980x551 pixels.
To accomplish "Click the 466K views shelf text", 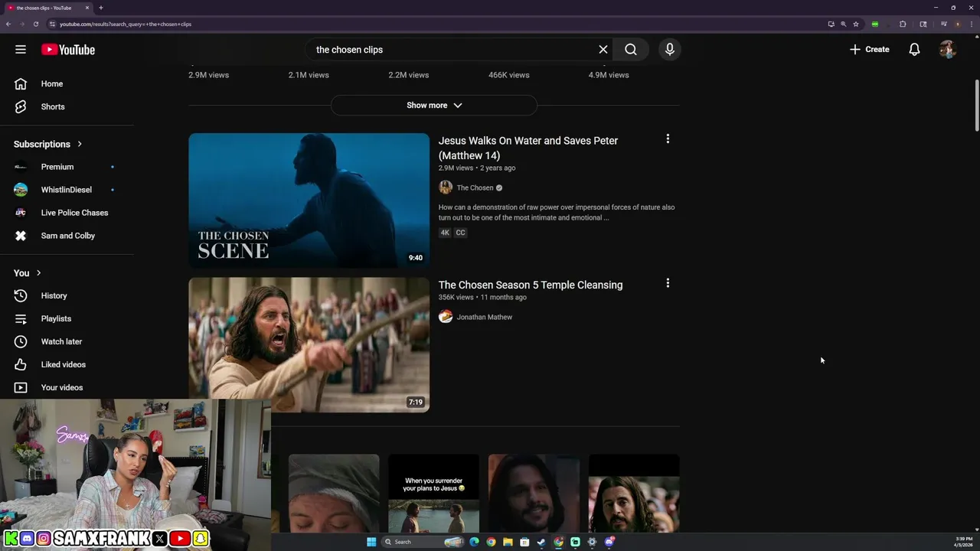I will (x=509, y=75).
